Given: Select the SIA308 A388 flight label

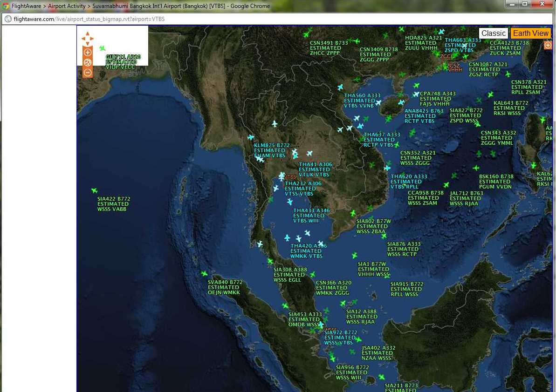Looking at the screenshot, I should pos(290,274).
